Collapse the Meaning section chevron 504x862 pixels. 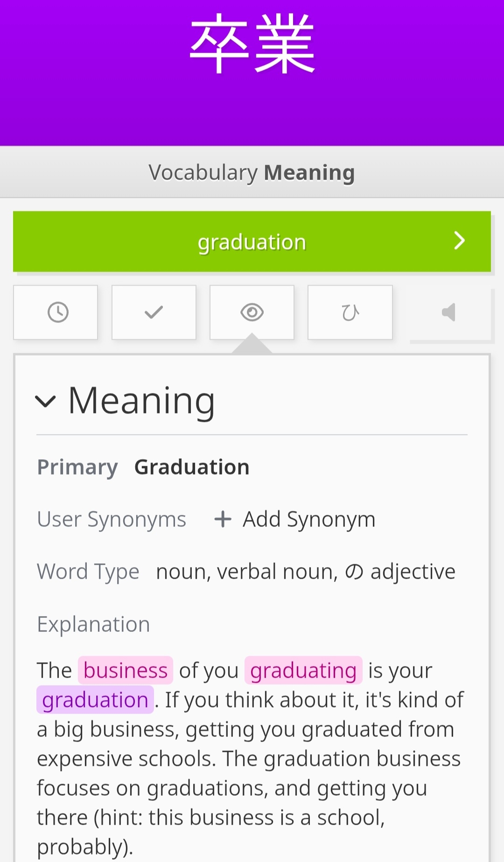pyautogui.click(x=46, y=401)
